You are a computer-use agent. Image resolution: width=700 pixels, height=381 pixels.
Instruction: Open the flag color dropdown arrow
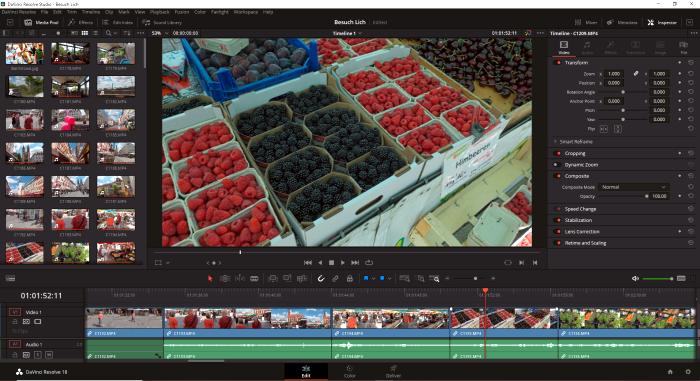click(x=373, y=279)
